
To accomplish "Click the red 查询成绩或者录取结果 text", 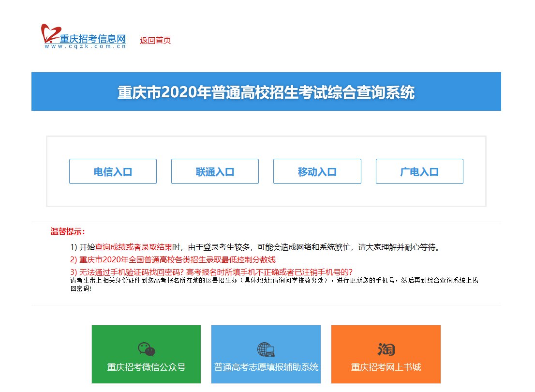I will pos(134,247).
